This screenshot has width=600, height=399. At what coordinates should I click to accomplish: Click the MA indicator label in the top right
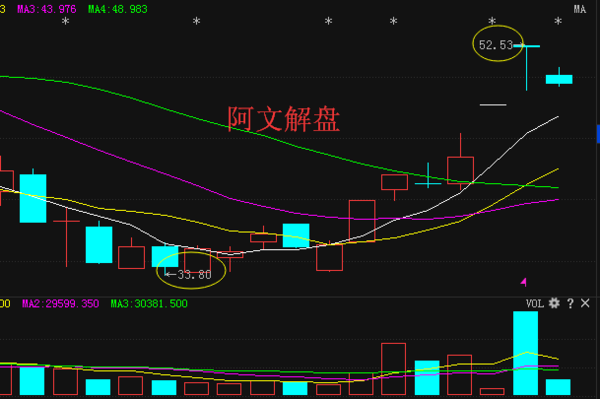point(580,9)
